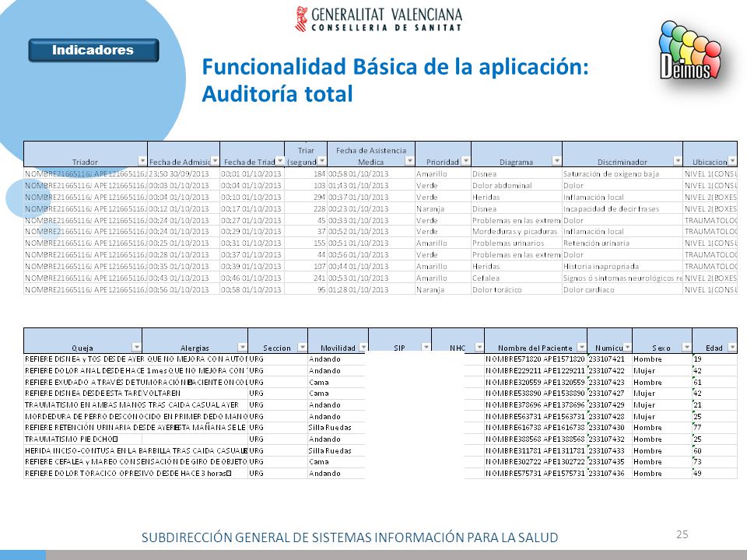Open the Alergias column filter dropdown
This screenshot has width=747, height=560.
[x=243, y=347]
